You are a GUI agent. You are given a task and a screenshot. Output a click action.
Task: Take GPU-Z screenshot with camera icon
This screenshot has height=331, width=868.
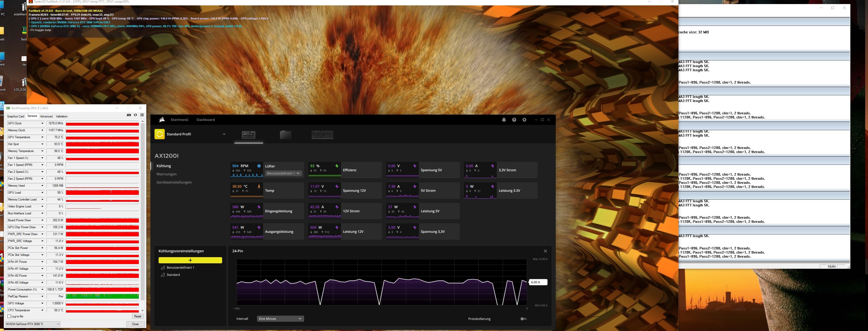coord(129,115)
